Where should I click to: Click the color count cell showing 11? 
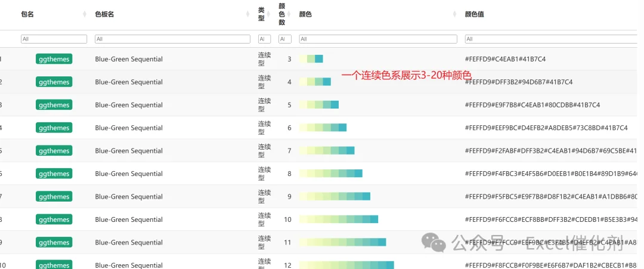pyautogui.click(x=287, y=243)
